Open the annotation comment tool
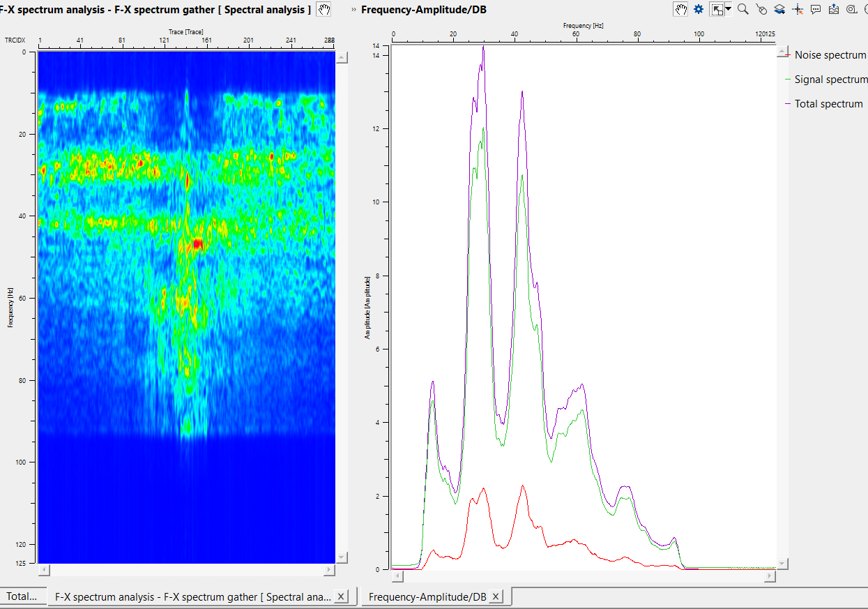868x609 pixels. 816,9
